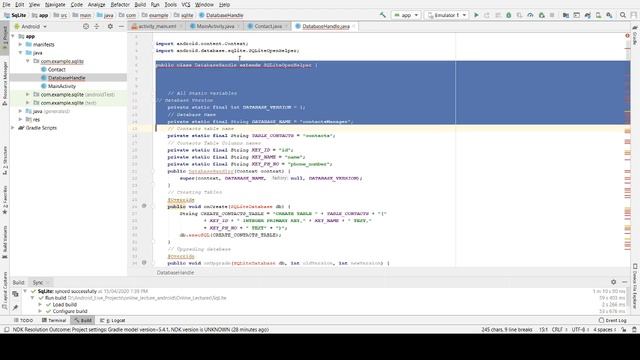640x360 pixels.
Task: Sync project with Gradle files elephant icon
Action: tap(587, 15)
